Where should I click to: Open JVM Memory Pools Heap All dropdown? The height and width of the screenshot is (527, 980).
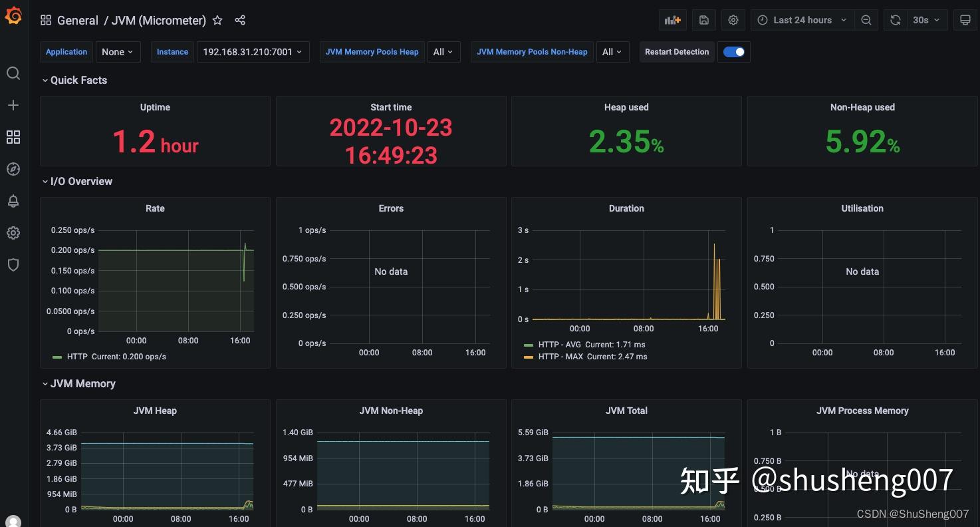(x=443, y=51)
